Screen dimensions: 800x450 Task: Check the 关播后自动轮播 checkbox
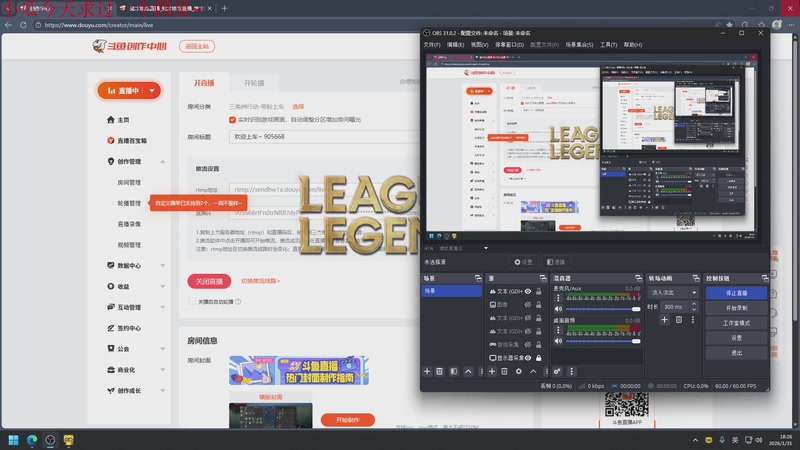[x=192, y=302]
